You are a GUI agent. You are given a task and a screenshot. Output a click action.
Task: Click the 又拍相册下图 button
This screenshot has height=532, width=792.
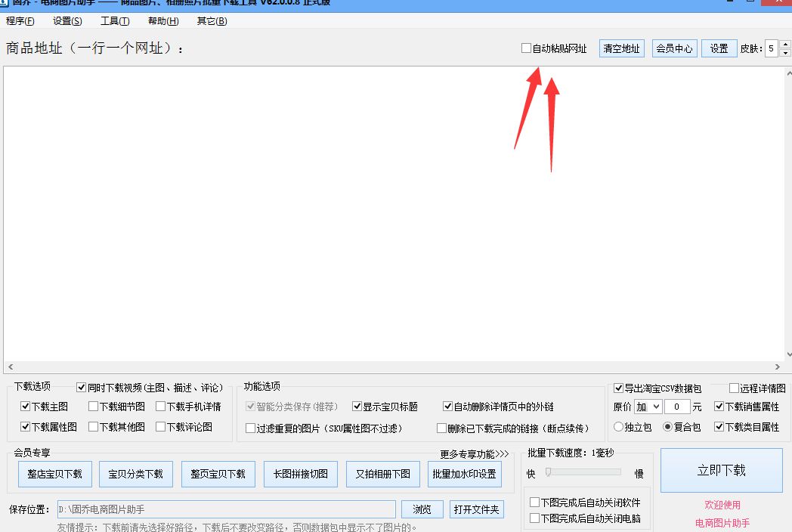pos(383,474)
